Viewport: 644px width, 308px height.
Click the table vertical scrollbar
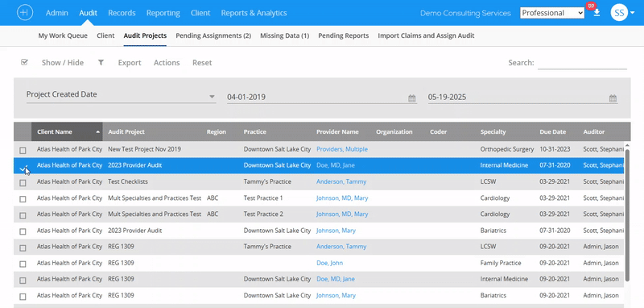tap(627, 215)
